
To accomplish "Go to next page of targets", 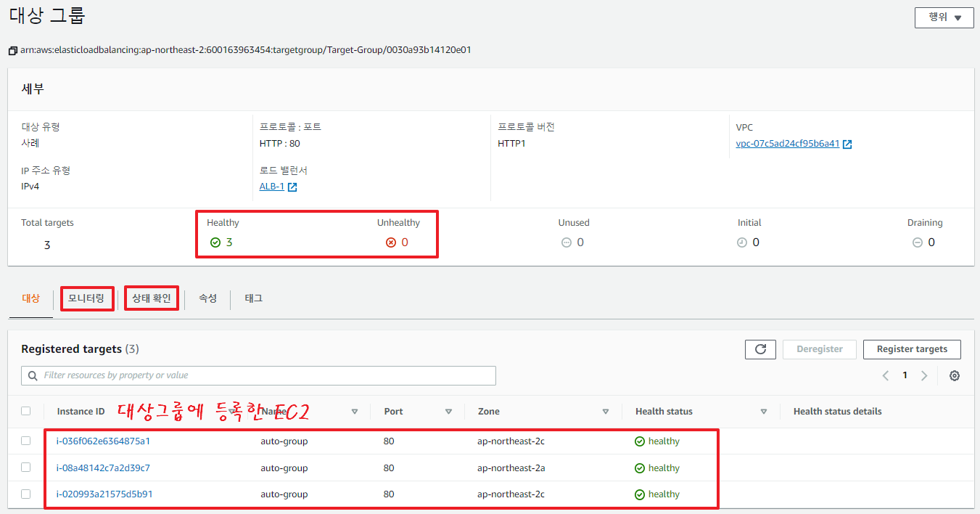I will tap(924, 376).
